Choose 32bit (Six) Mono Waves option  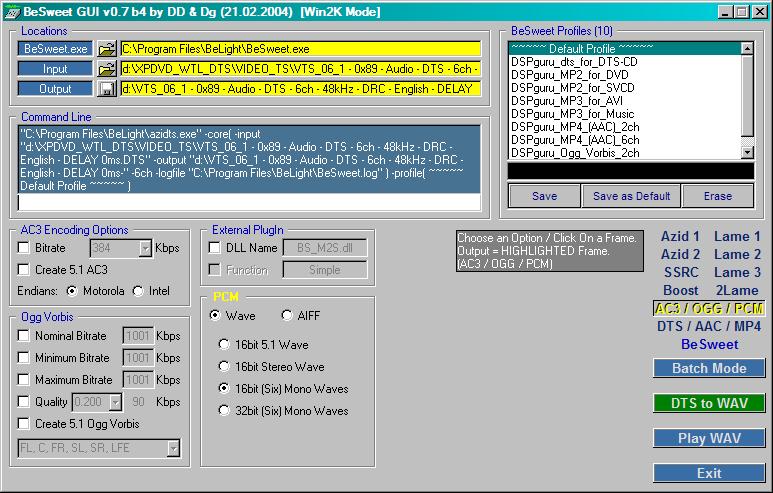(x=224, y=411)
